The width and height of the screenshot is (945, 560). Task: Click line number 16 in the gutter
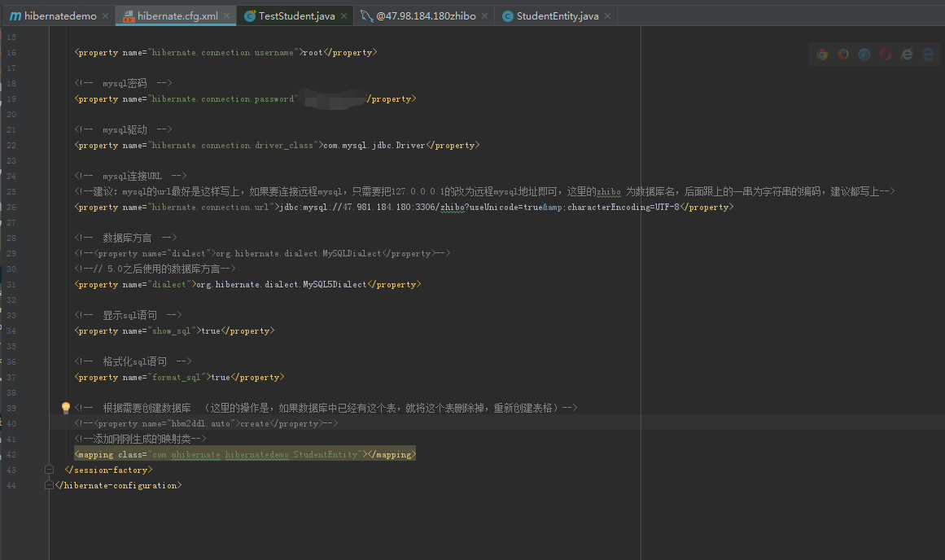tap(11, 53)
